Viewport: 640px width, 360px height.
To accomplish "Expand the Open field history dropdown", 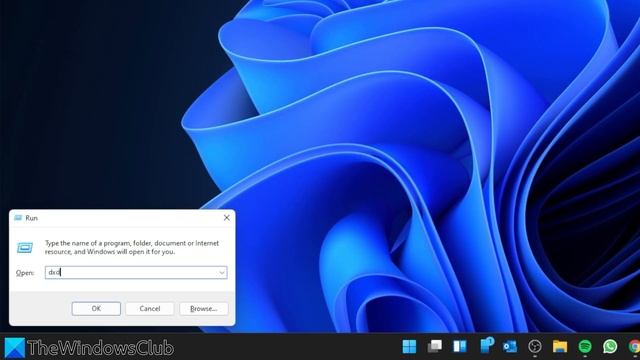I will pos(222,273).
